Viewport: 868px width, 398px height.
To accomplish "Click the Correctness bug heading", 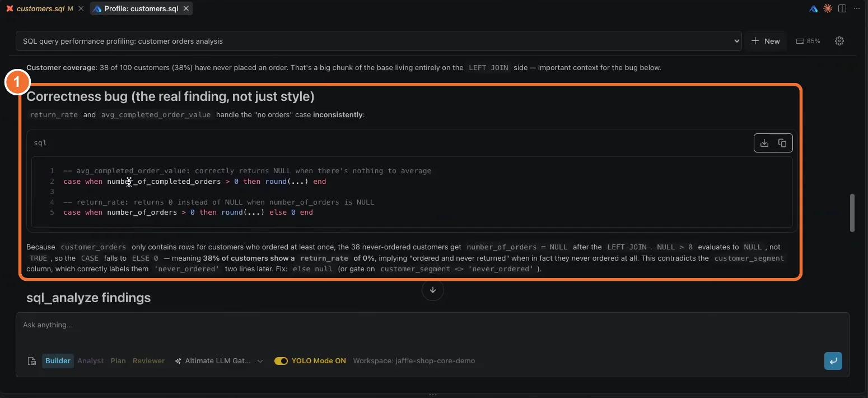I will click(x=170, y=96).
